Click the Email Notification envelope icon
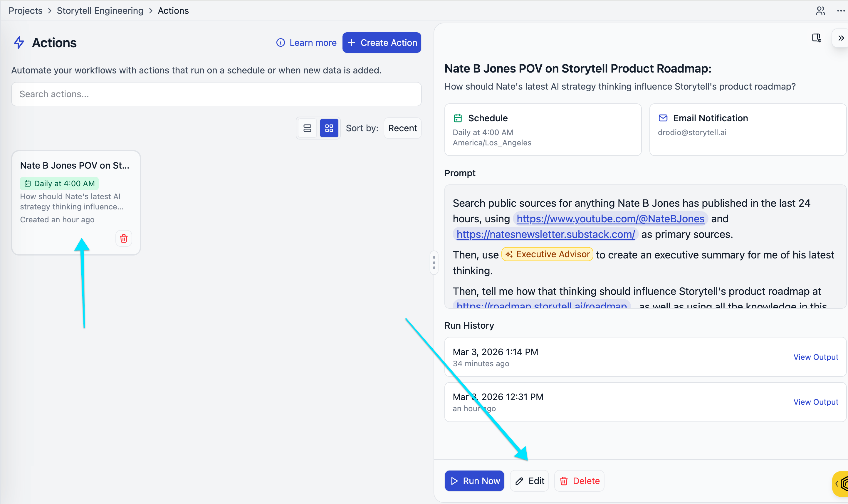 (x=663, y=118)
